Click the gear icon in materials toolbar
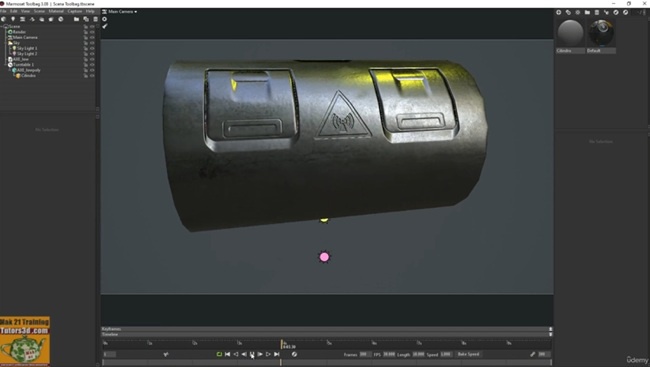Image resolution: width=650 pixels, height=367 pixels. (x=577, y=12)
